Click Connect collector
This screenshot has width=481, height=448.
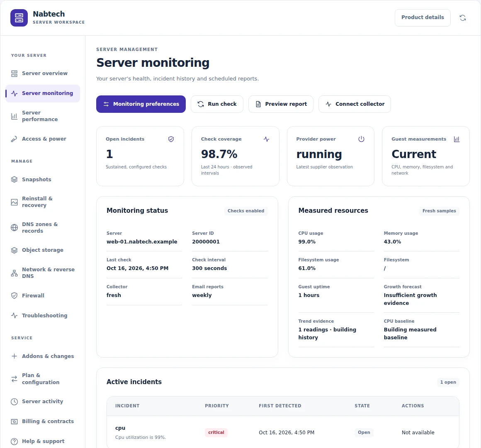click(355, 104)
